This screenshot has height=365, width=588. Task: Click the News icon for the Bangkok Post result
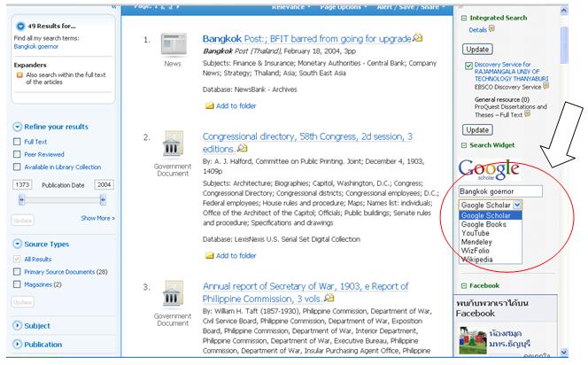click(173, 48)
